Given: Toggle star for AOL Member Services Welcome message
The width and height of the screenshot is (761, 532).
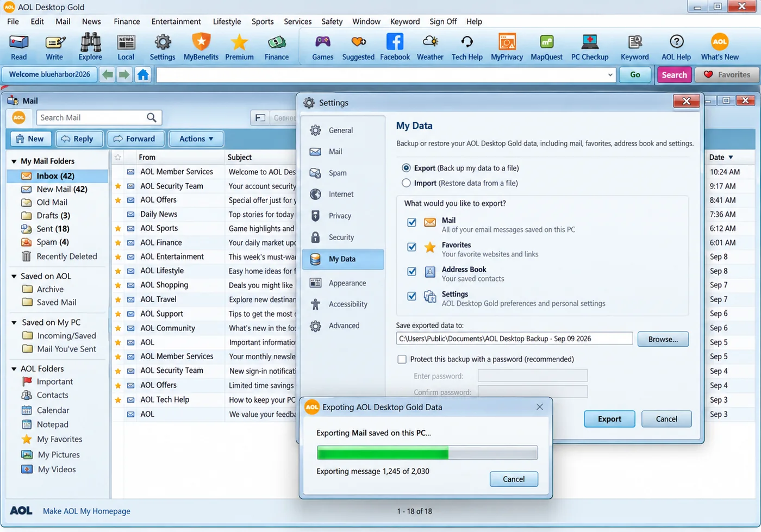Looking at the screenshot, I should (118, 172).
